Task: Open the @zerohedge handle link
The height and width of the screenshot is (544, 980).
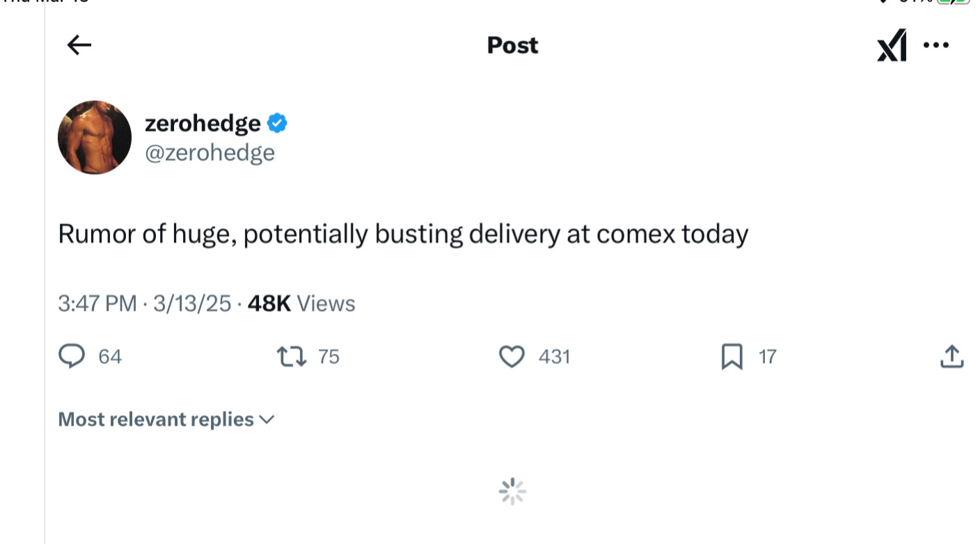Action: [210, 152]
